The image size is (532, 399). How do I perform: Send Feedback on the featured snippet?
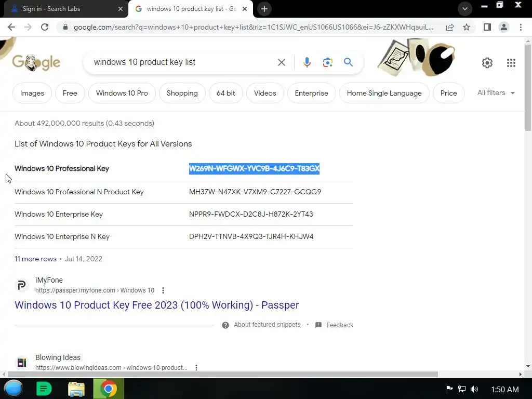[x=334, y=325]
